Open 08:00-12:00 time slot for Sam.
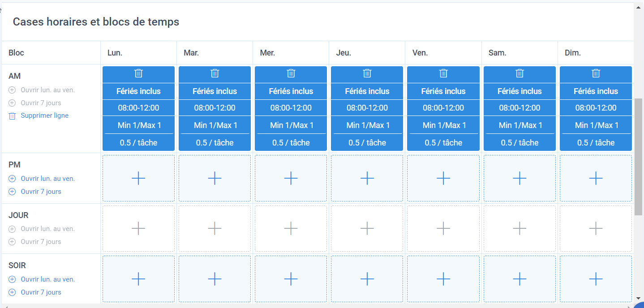 click(x=519, y=108)
